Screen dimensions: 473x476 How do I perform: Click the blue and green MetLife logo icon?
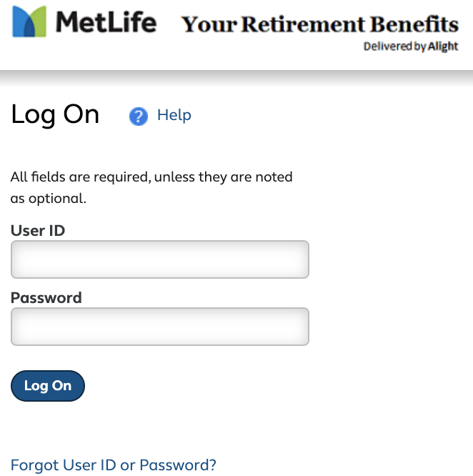pyautogui.click(x=29, y=21)
